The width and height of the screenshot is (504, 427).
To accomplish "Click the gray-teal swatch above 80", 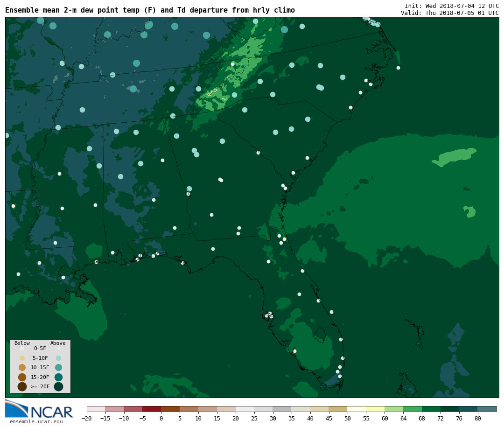I will pos(488,409).
